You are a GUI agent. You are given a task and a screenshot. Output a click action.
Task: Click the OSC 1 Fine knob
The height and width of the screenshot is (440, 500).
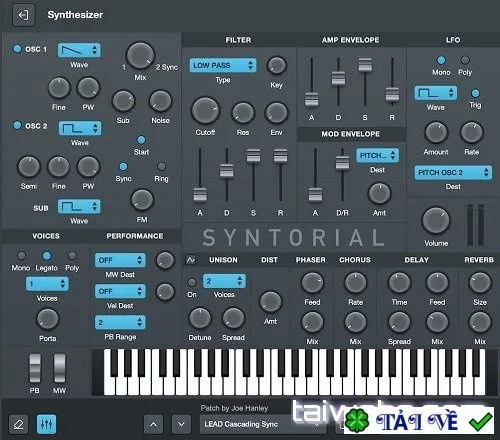tap(59, 88)
